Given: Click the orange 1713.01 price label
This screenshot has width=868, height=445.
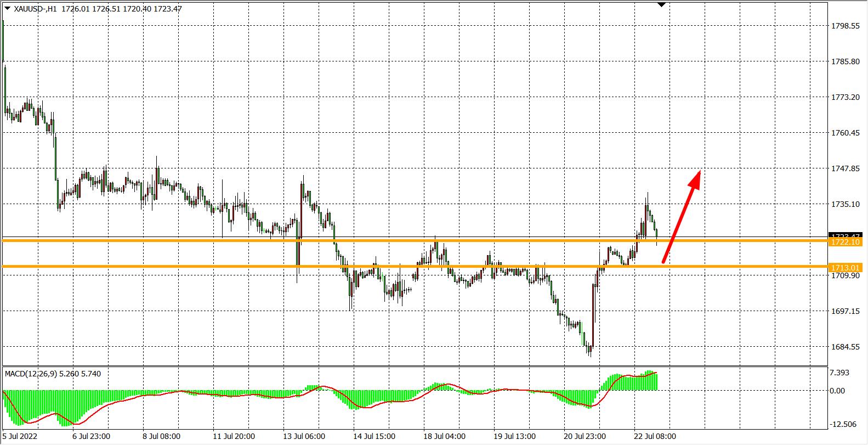Looking at the screenshot, I should pos(846,267).
